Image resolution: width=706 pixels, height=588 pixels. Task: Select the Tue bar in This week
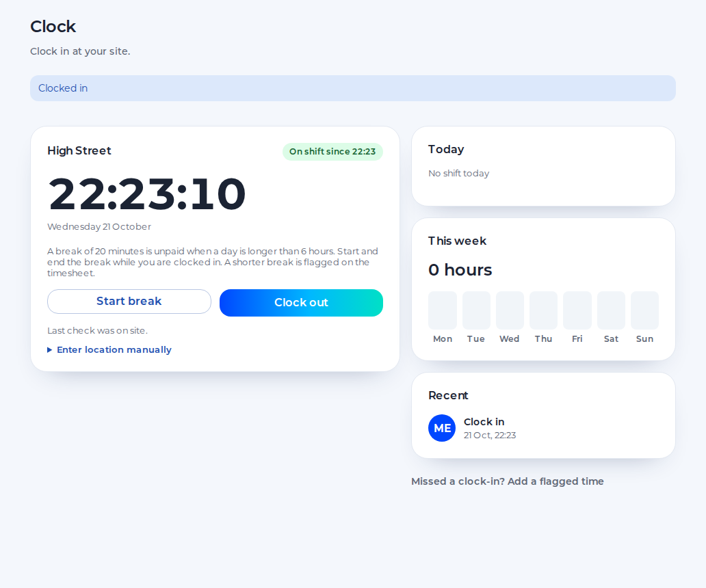pyautogui.click(x=476, y=310)
